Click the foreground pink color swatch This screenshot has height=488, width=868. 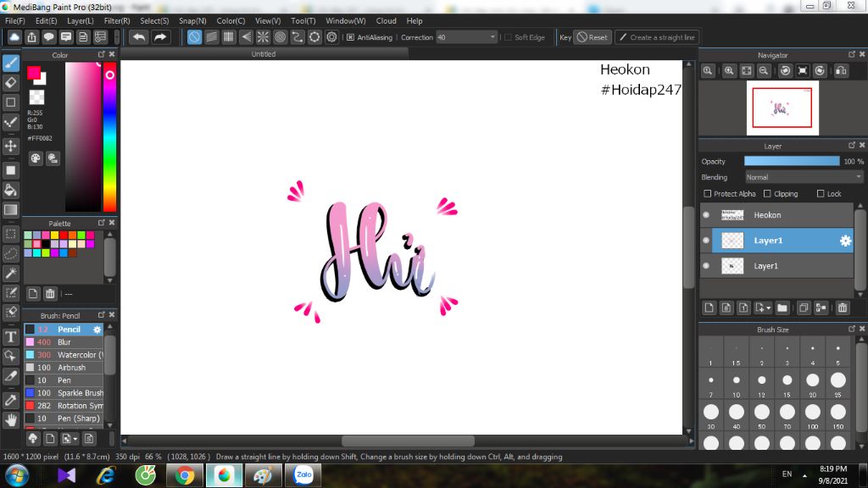(x=34, y=73)
